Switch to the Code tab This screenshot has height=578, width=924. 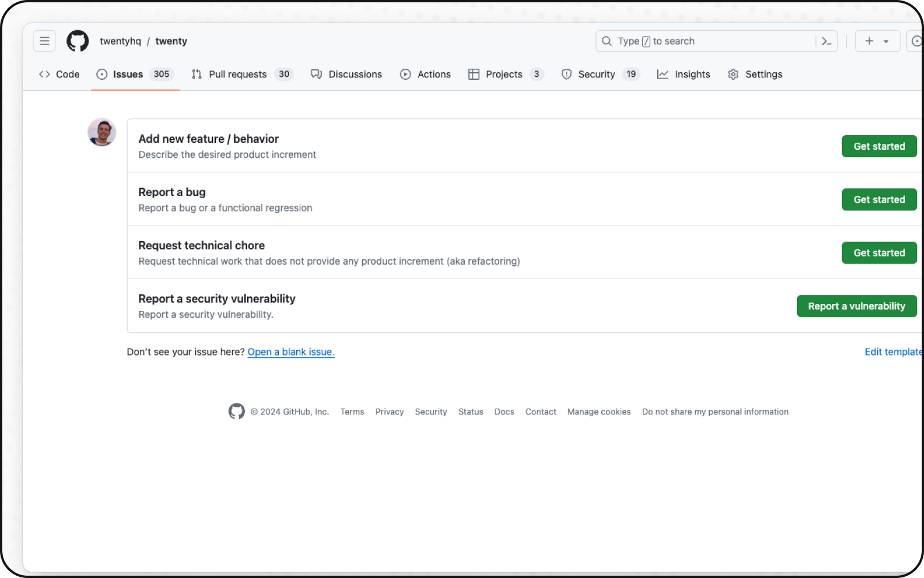tap(59, 74)
